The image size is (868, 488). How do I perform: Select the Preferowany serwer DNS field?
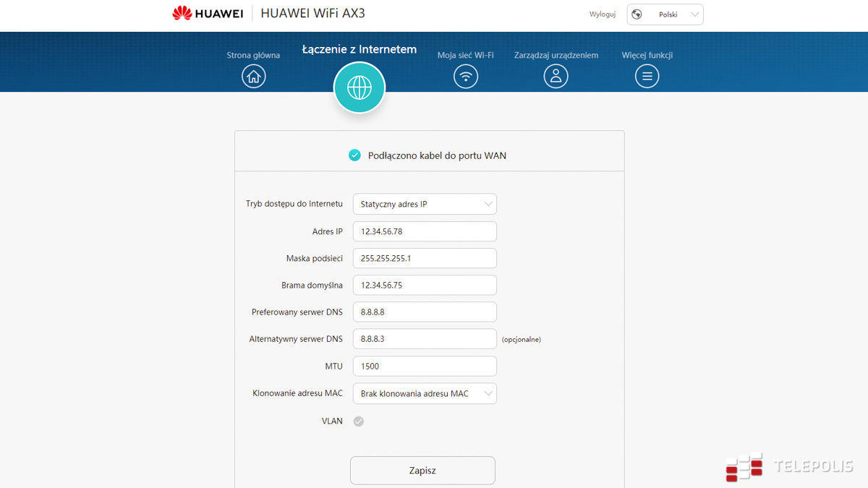(x=425, y=312)
